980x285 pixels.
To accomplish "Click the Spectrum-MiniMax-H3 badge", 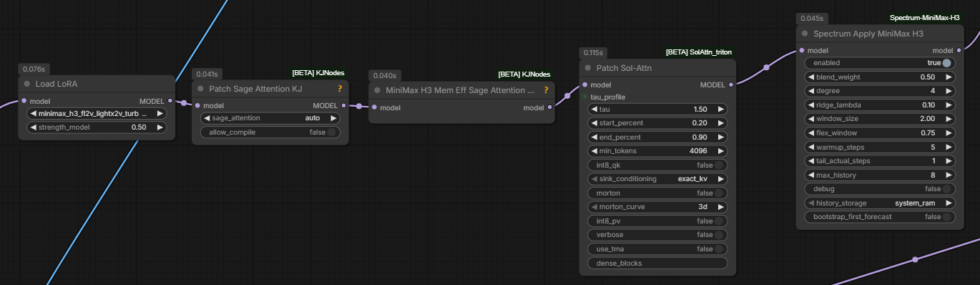I will click(925, 18).
